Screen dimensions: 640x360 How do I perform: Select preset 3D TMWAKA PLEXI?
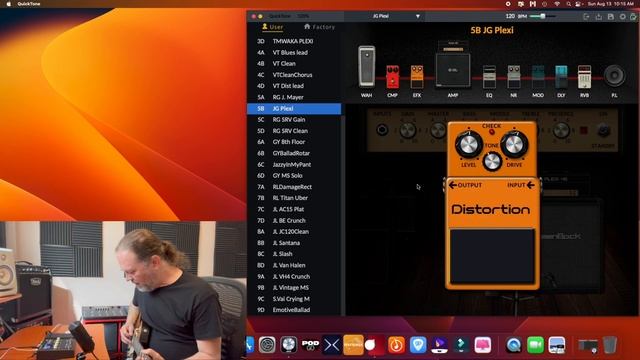[294, 41]
